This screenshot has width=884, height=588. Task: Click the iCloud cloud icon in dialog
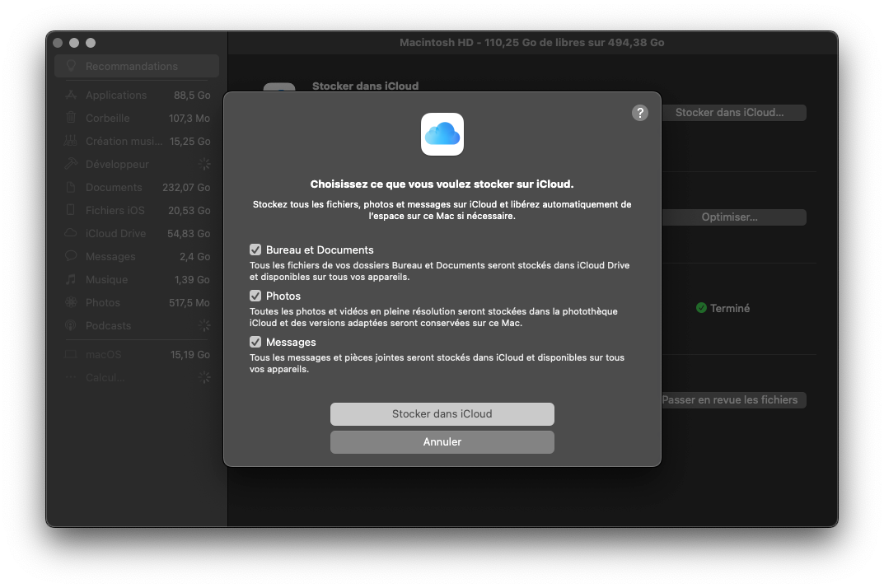click(442, 134)
